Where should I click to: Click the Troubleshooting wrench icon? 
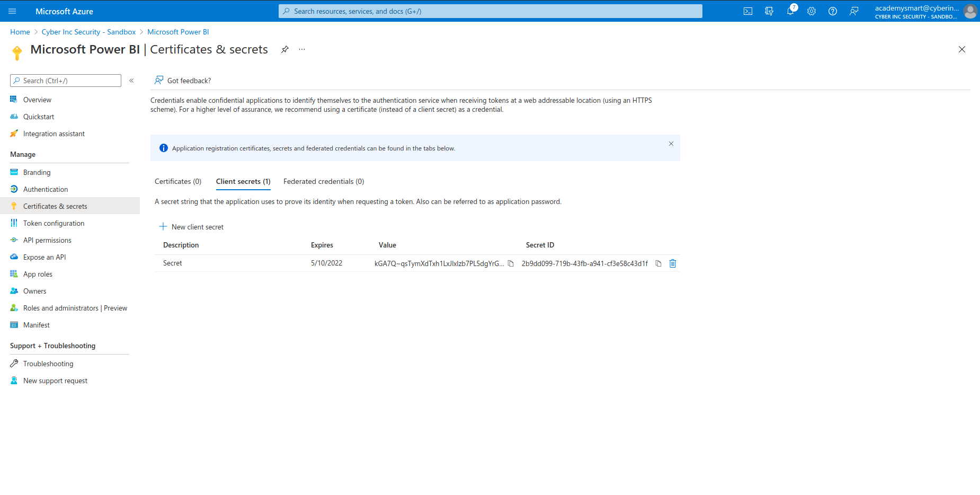click(14, 364)
